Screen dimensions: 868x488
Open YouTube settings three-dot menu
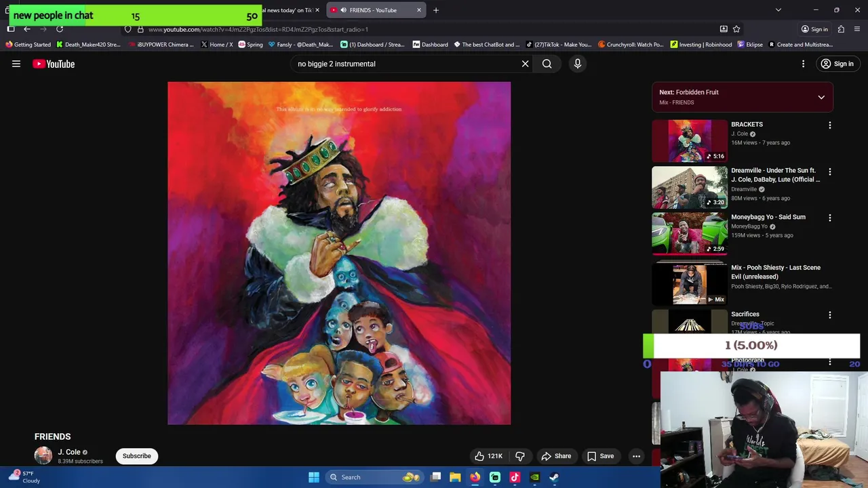pyautogui.click(x=803, y=64)
